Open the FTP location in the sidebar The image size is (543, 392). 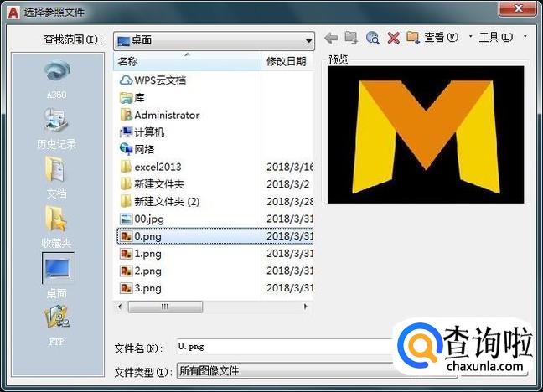[x=57, y=326]
